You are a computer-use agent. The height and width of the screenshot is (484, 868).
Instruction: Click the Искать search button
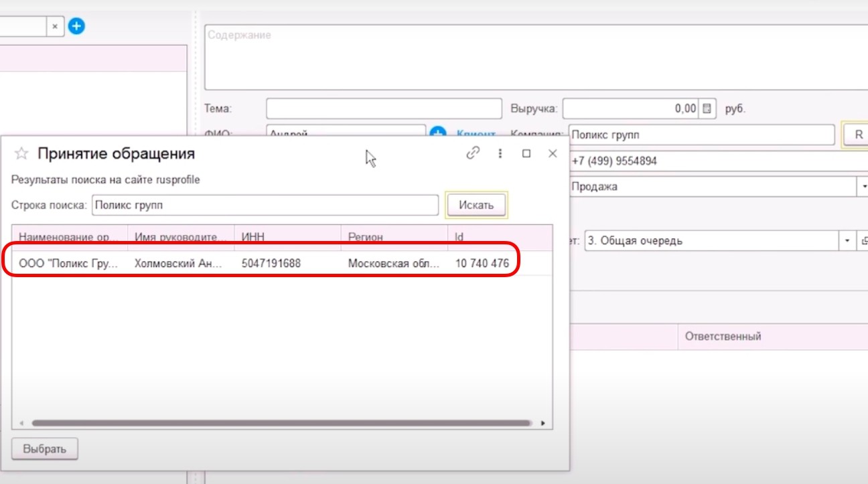476,205
